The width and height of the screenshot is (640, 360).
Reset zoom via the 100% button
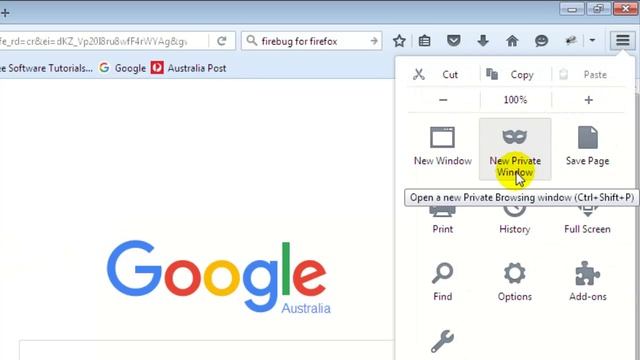tap(515, 100)
